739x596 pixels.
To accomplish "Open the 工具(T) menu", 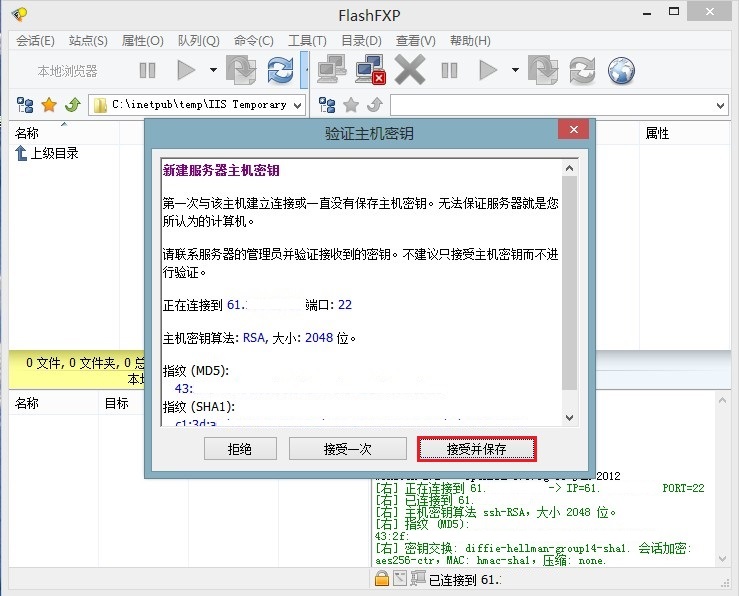I will pos(307,41).
